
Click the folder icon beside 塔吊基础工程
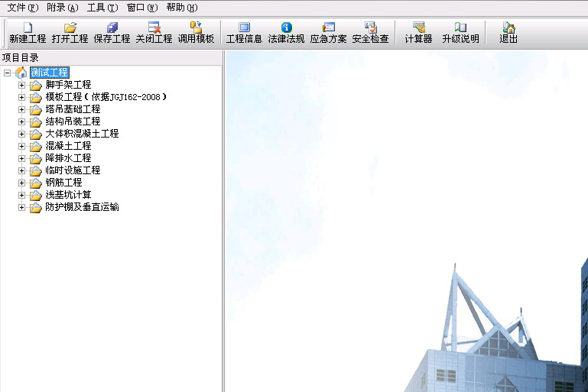36,110
